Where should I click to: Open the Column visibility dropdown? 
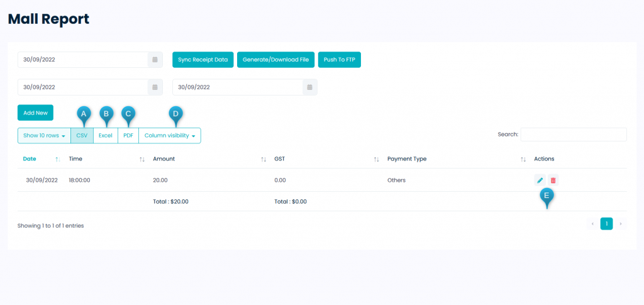170,135
